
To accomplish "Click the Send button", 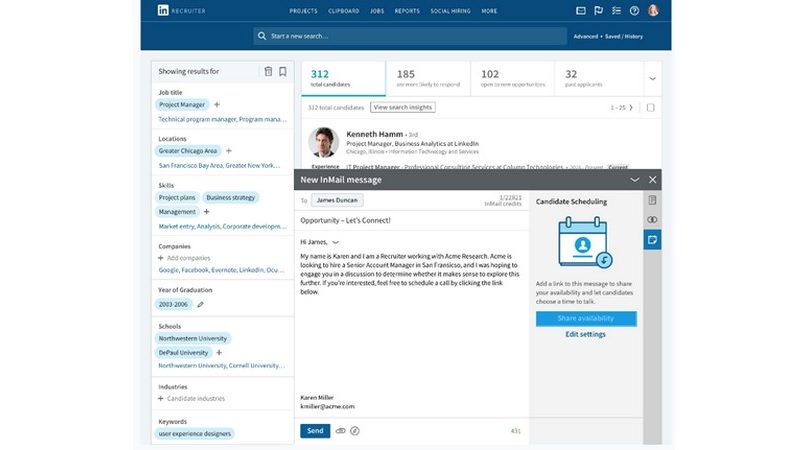I will click(x=315, y=431).
